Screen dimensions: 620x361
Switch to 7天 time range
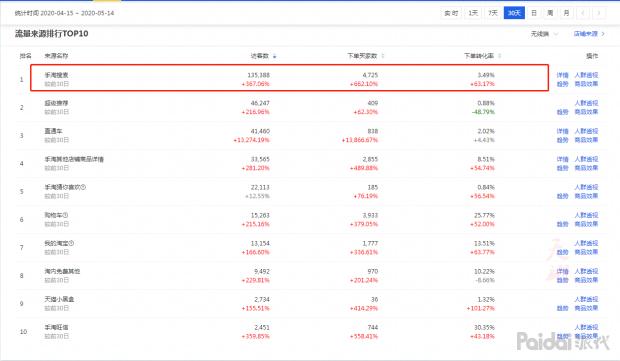[x=493, y=13]
